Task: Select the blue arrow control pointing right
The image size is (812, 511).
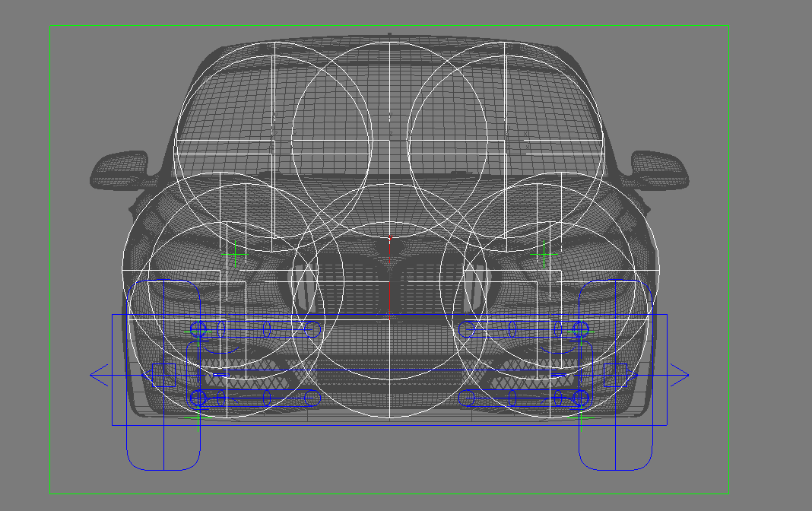Action: [680, 376]
